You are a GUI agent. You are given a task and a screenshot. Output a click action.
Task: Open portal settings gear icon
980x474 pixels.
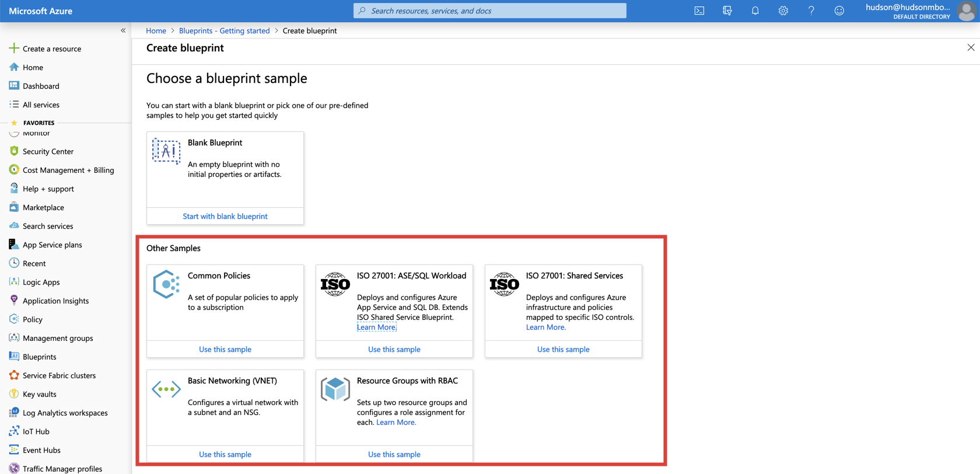click(x=783, y=11)
